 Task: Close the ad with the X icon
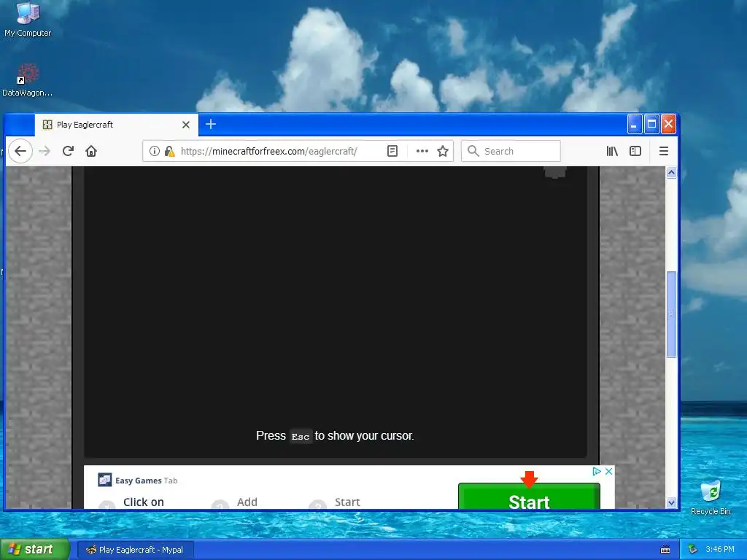coord(608,471)
